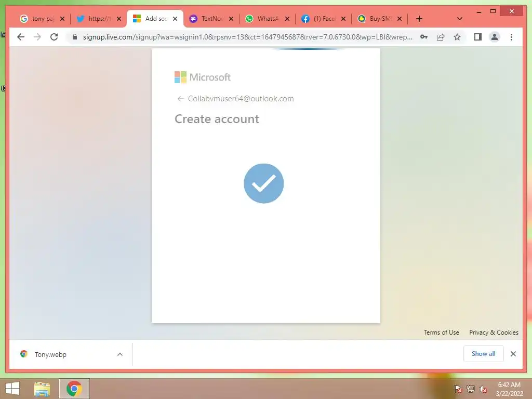Image resolution: width=532 pixels, height=399 pixels.
Task: Open the side panel icon
Action: pos(478,37)
